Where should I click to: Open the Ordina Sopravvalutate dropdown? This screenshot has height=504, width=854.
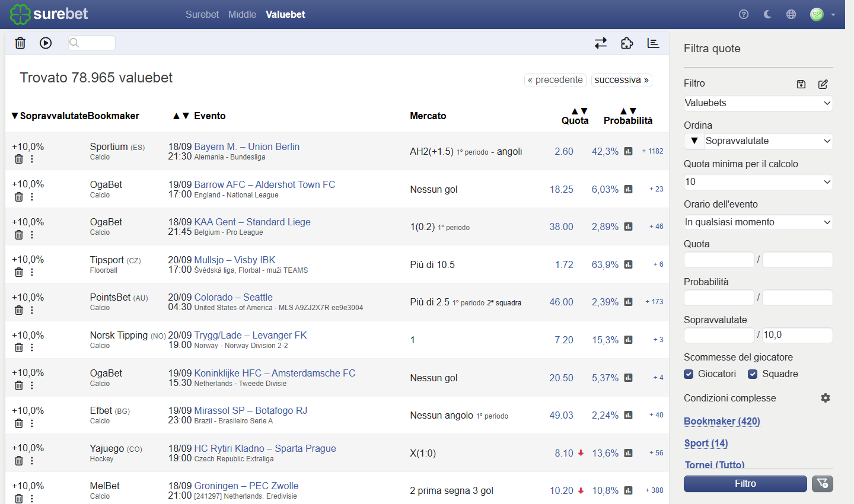point(769,141)
